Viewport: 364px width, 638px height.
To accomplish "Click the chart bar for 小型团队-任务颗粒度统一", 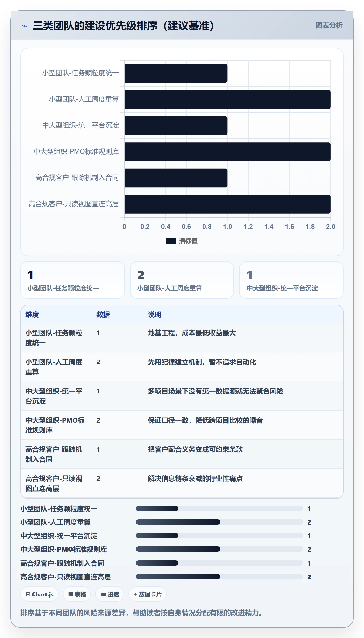I will pyautogui.click(x=176, y=73).
